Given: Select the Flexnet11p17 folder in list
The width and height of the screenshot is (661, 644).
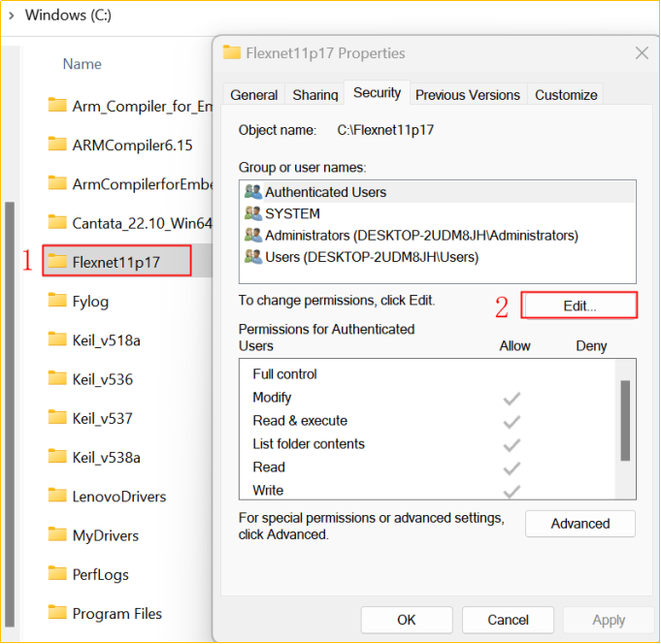Looking at the screenshot, I should point(116,262).
